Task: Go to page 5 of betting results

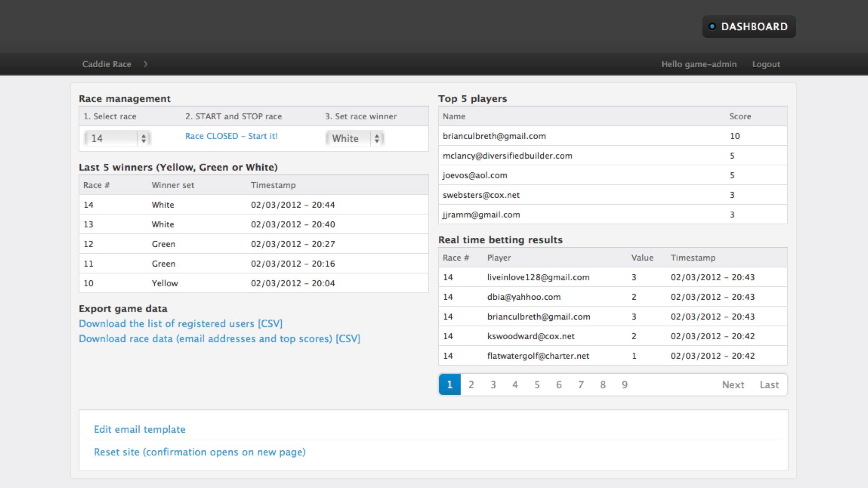Action: (x=537, y=385)
